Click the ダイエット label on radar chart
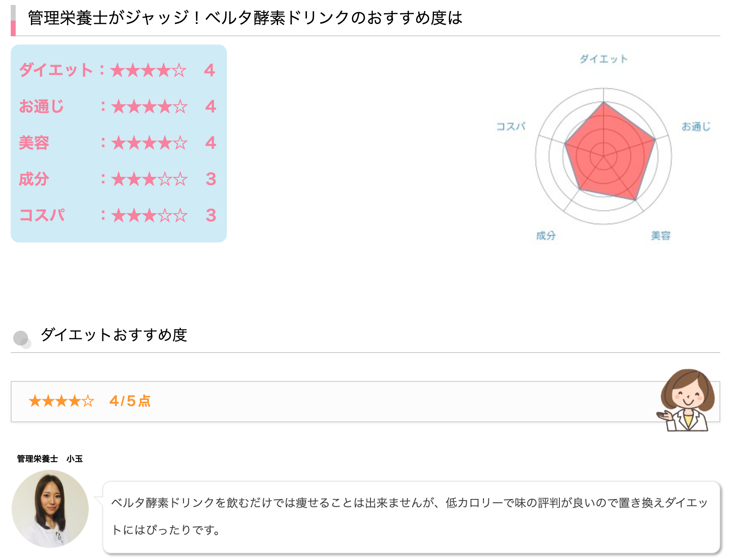This screenshot has height=560, width=731. (604, 59)
